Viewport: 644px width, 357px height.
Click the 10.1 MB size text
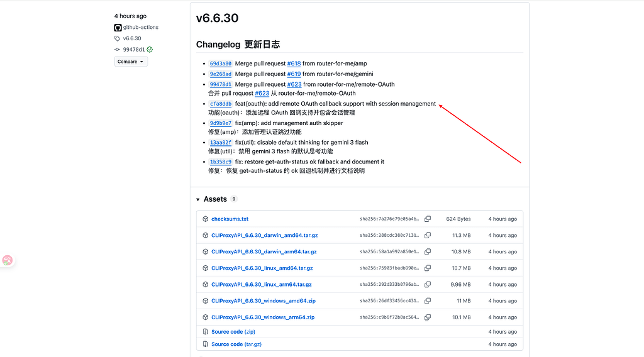coord(462,317)
